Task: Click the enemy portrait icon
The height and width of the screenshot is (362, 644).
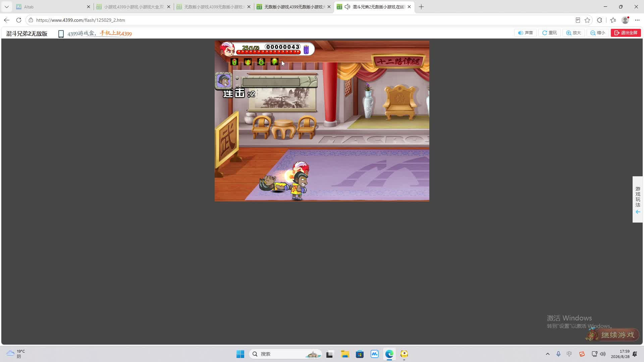Action: (x=223, y=81)
